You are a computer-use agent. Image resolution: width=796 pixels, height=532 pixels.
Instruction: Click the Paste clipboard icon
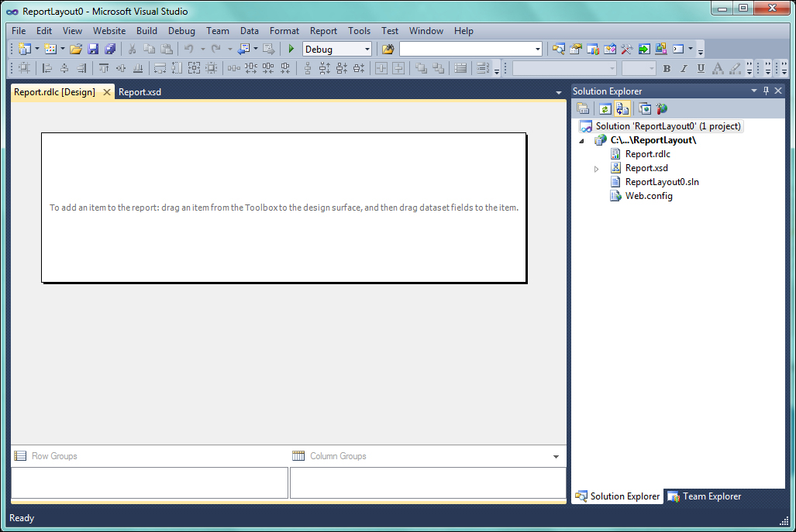tap(167, 49)
